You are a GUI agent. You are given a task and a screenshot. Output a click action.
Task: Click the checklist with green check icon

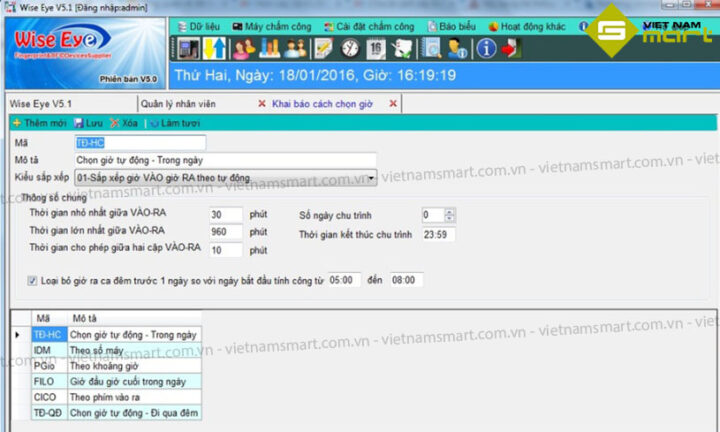pyautogui.click(x=402, y=48)
